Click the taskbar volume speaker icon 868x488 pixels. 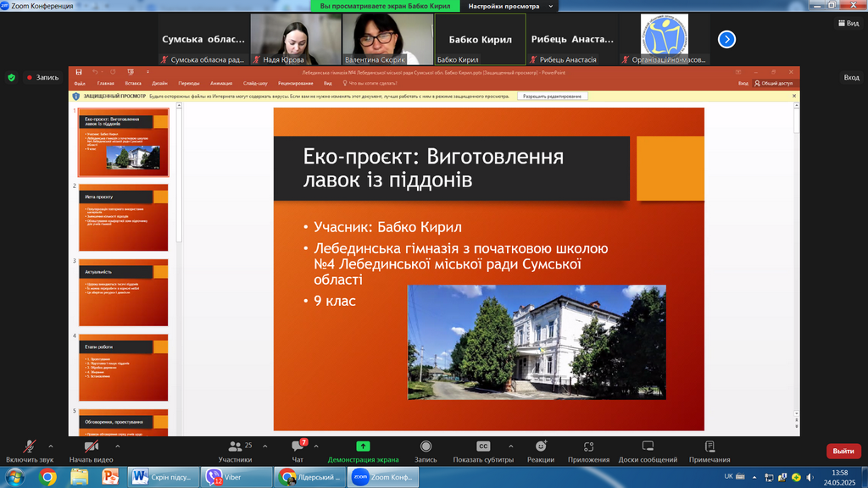[810, 477]
